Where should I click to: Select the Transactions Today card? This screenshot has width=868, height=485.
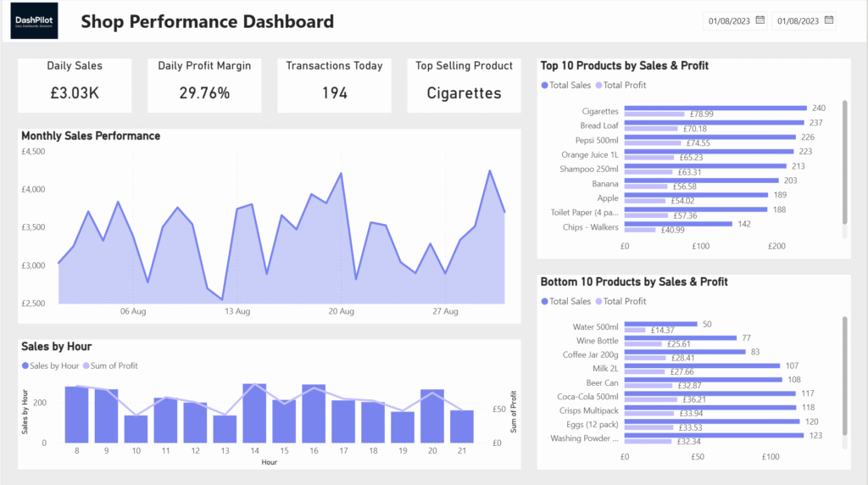(x=334, y=85)
